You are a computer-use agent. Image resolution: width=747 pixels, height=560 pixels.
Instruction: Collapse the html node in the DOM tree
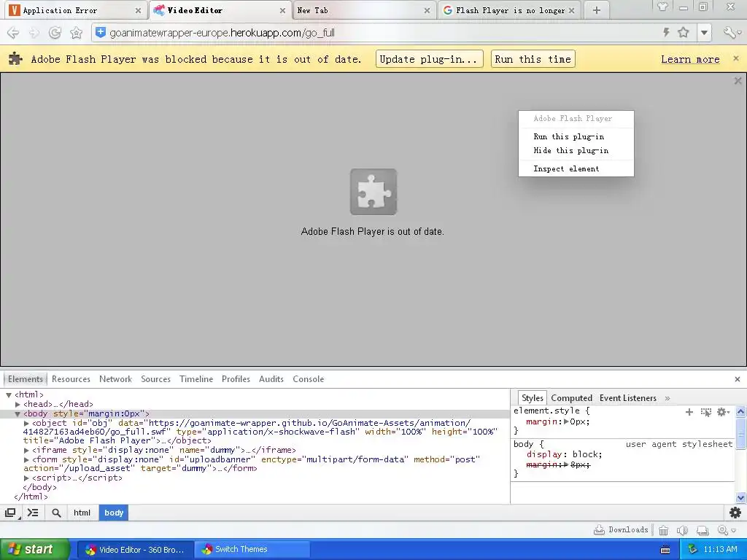tap(9, 394)
